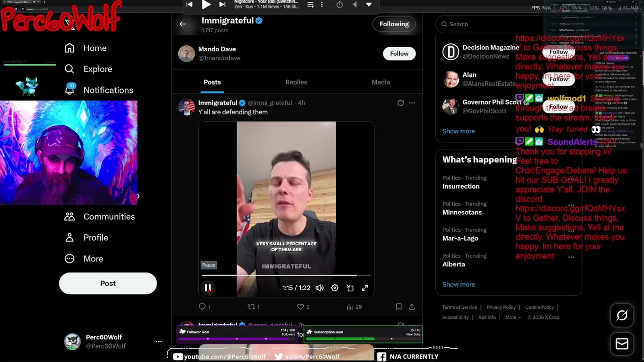
Task: Open Explore in sidebar
Action: 88,69
